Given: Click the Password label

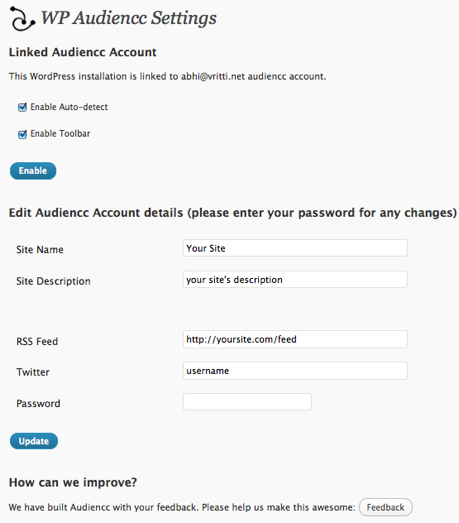Looking at the screenshot, I should click(x=38, y=404).
